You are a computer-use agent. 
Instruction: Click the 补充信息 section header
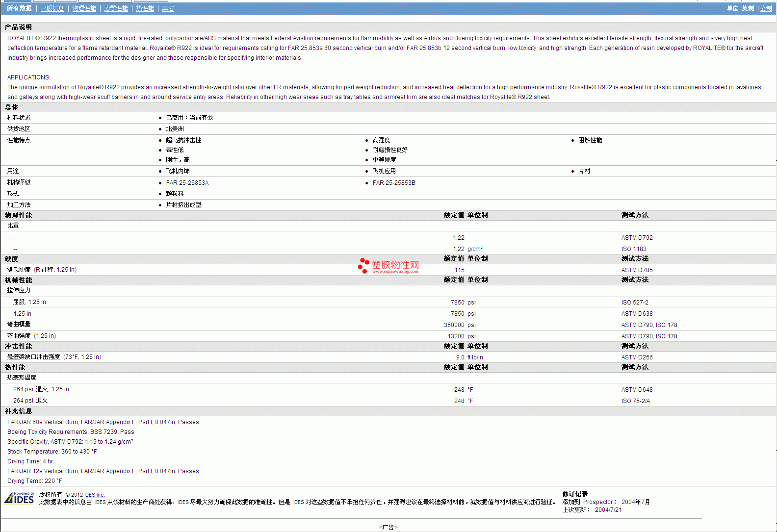[18, 411]
